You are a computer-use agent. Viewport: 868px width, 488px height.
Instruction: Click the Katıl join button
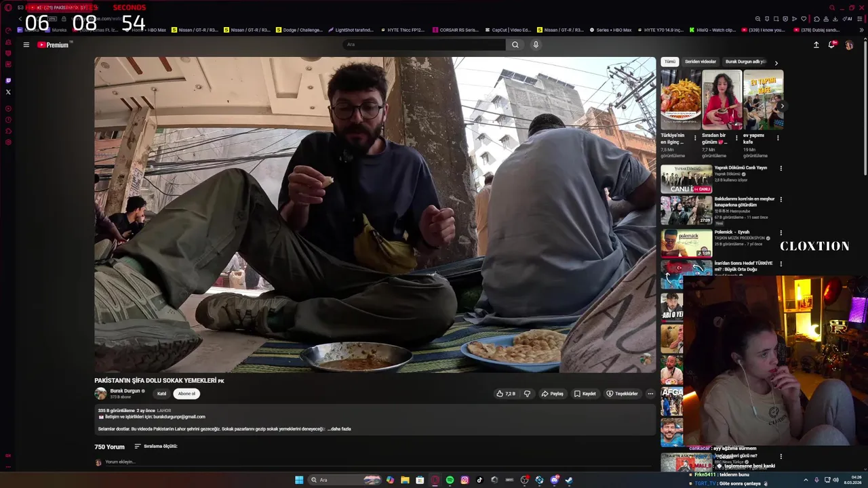point(162,394)
